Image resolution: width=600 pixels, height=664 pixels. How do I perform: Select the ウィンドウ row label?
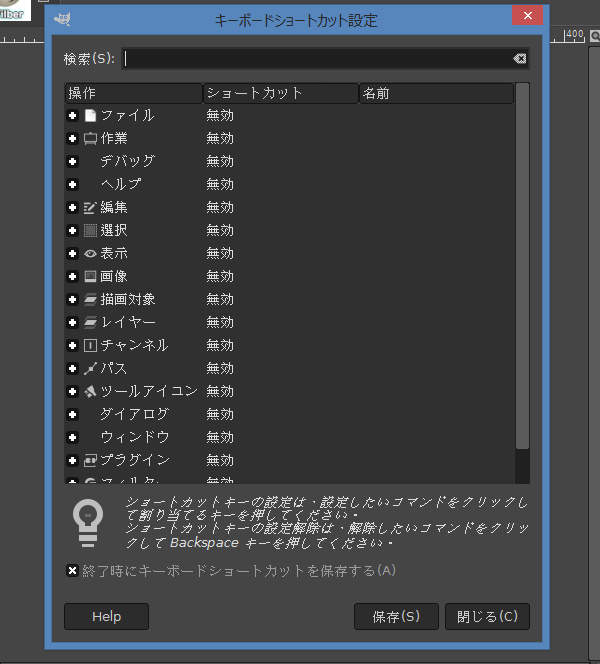pos(135,437)
